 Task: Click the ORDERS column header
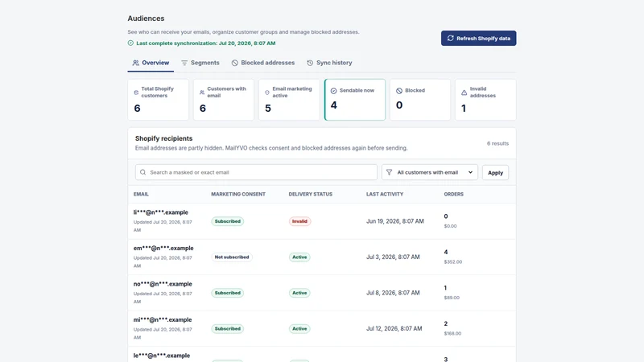click(453, 194)
